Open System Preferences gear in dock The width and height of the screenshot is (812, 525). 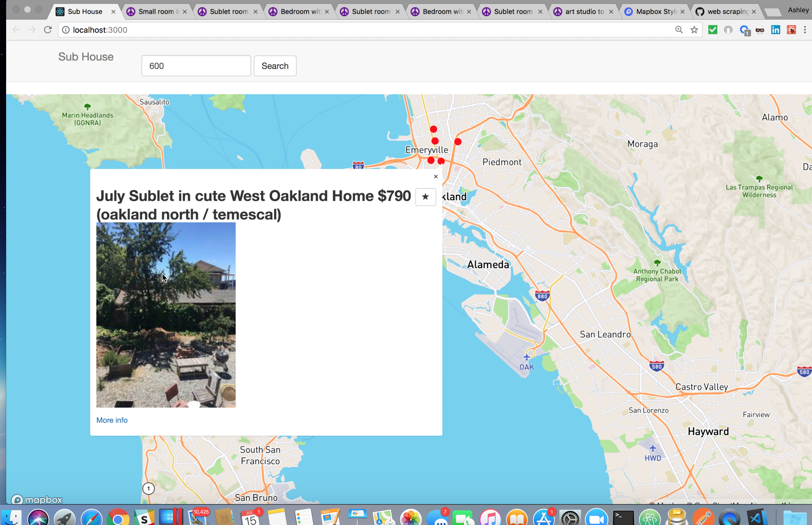[570, 518]
